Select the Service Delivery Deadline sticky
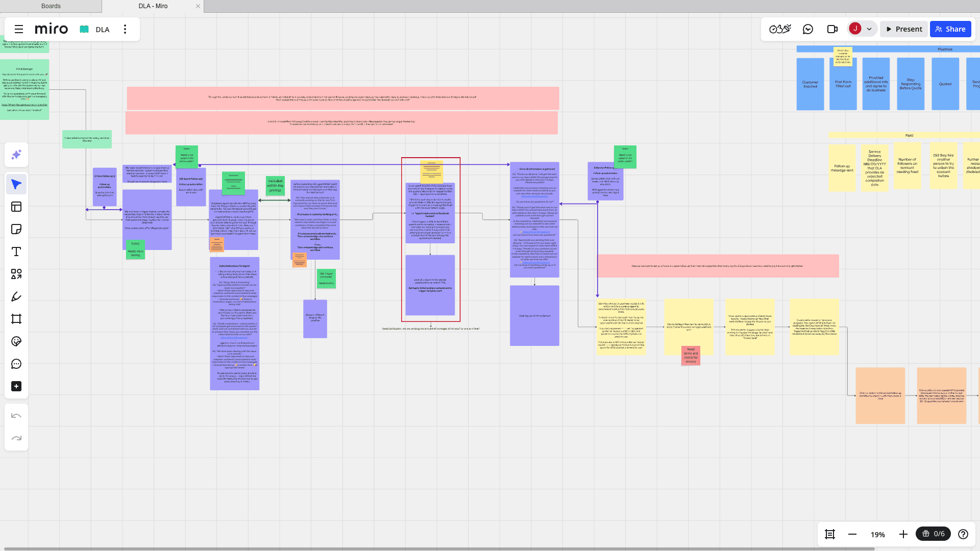980x551 pixels. click(875, 168)
